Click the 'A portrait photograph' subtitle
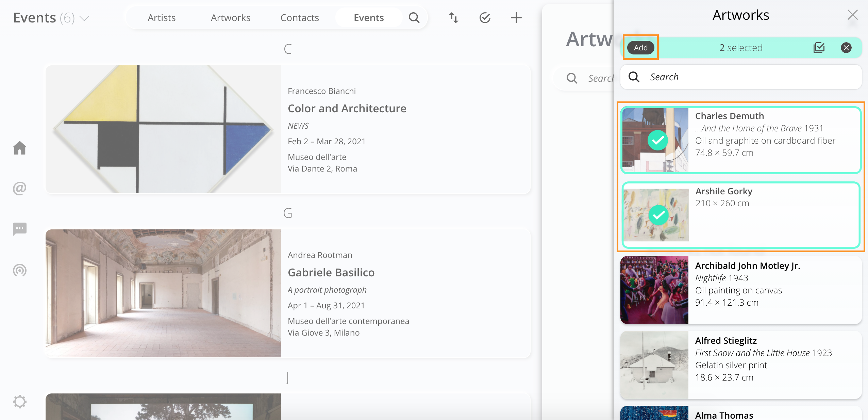868x420 pixels. click(x=327, y=290)
